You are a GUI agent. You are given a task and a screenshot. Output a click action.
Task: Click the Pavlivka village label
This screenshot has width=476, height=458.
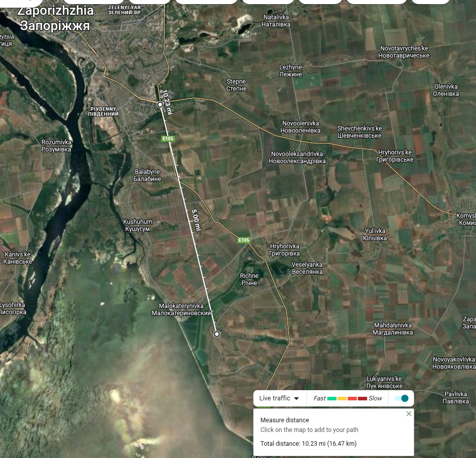[456, 398]
